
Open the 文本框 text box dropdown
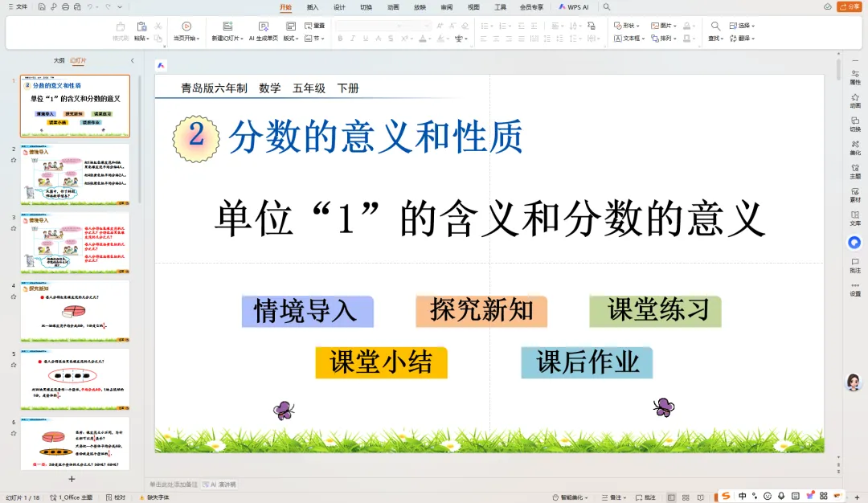(629, 39)
